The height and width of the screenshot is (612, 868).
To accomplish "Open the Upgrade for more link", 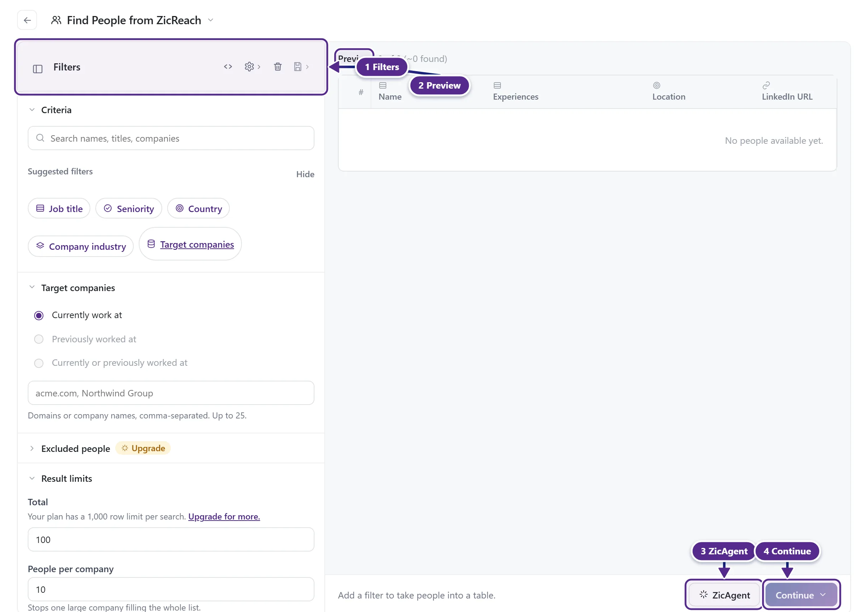I will point(224,517).
